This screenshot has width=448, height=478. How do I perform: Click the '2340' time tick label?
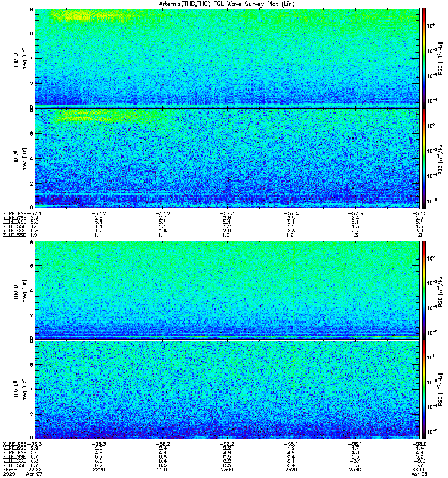click(355, 470)
